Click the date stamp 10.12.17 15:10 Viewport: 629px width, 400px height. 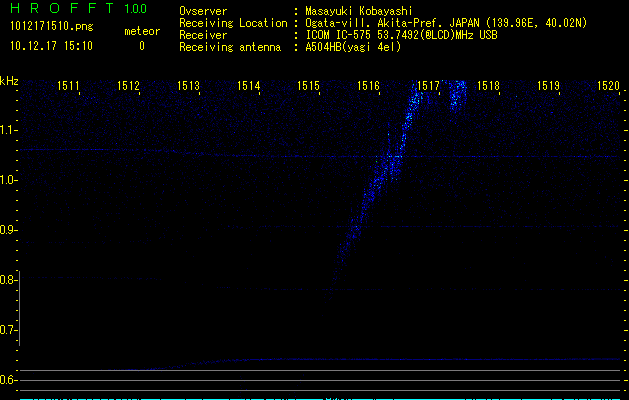click(51, 46)
